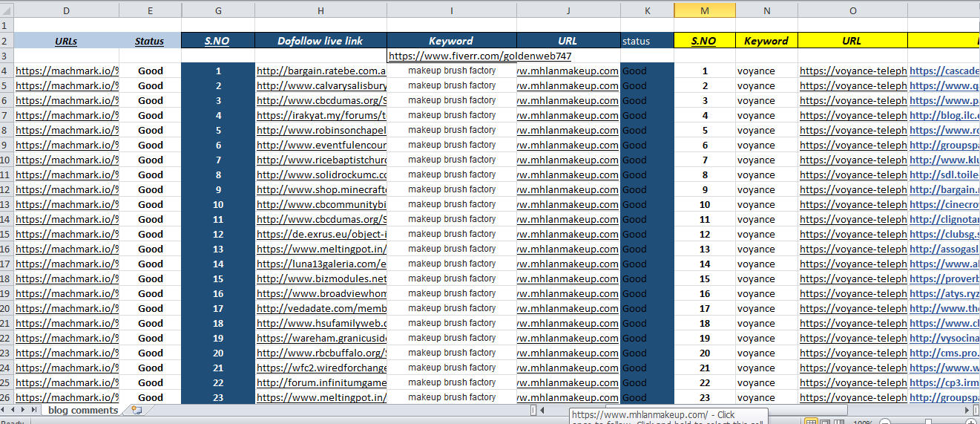
Task: Select column N header
Action: pyautogui.click(x=766, y=10)
